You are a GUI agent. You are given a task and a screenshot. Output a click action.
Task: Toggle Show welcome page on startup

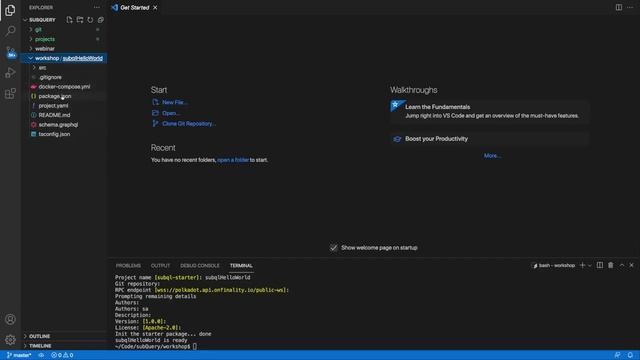tap(333, 248)
